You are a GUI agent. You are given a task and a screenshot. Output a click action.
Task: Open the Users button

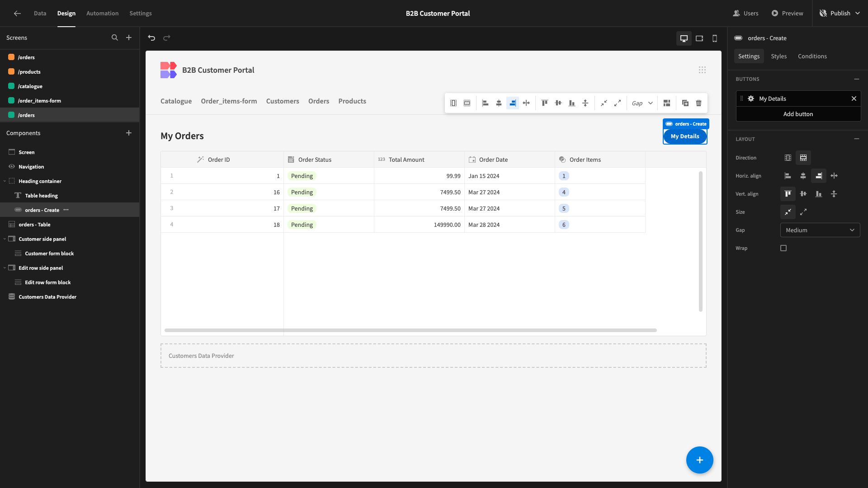pos(745,14)
